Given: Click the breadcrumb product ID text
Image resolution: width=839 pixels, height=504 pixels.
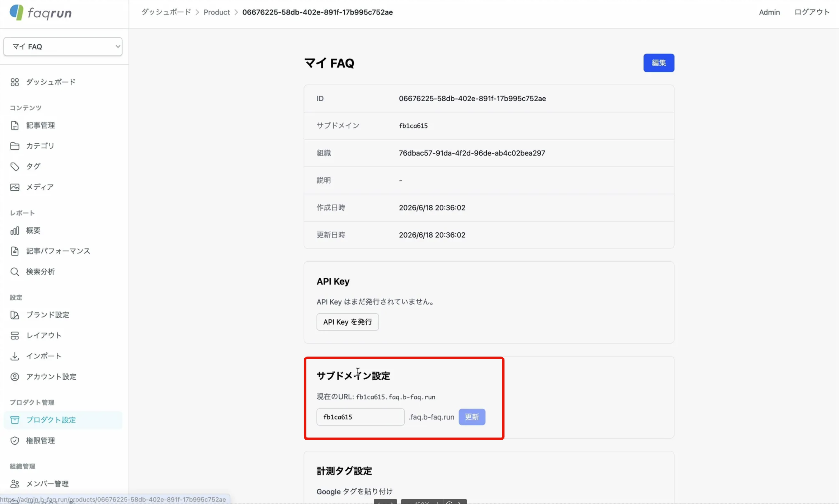Looking at the screenshot, I should (x=317, y=12).
